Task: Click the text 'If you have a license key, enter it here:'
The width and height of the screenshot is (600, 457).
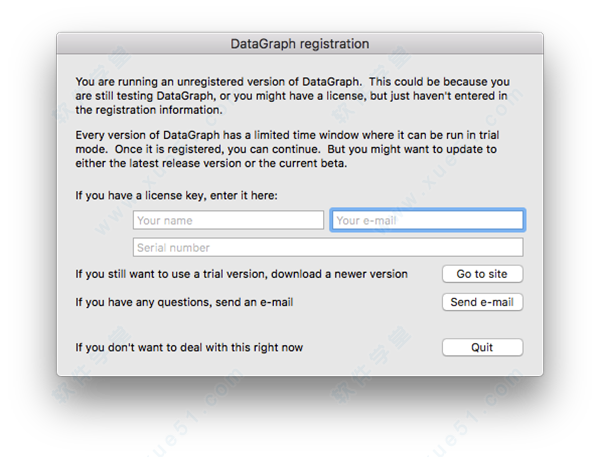Action: 176,196
